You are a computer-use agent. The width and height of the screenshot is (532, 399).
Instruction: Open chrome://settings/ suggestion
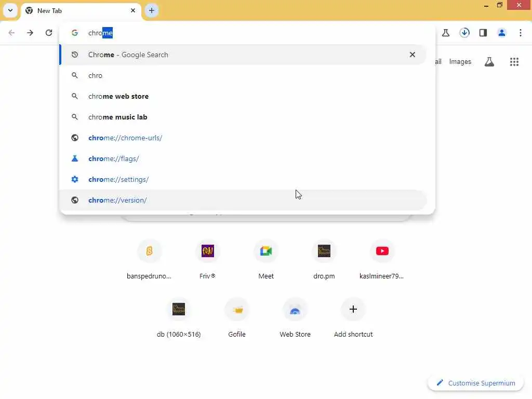tap(243, 179)
